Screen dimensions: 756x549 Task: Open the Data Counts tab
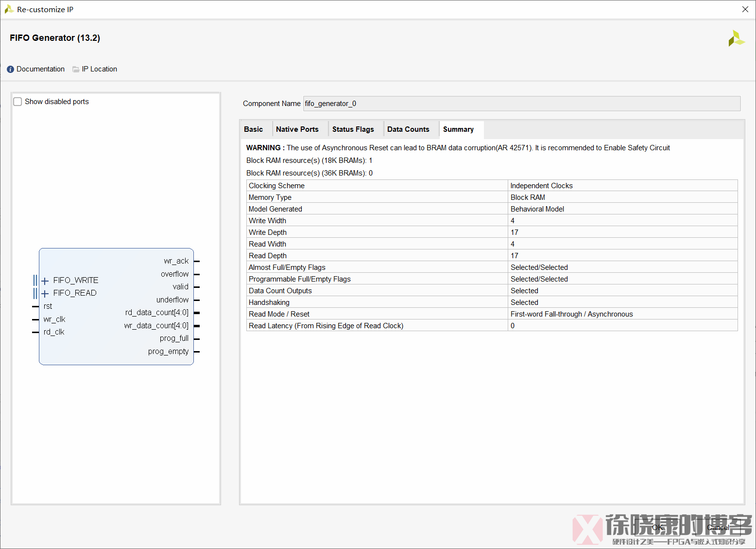click(x=408, y=129)
